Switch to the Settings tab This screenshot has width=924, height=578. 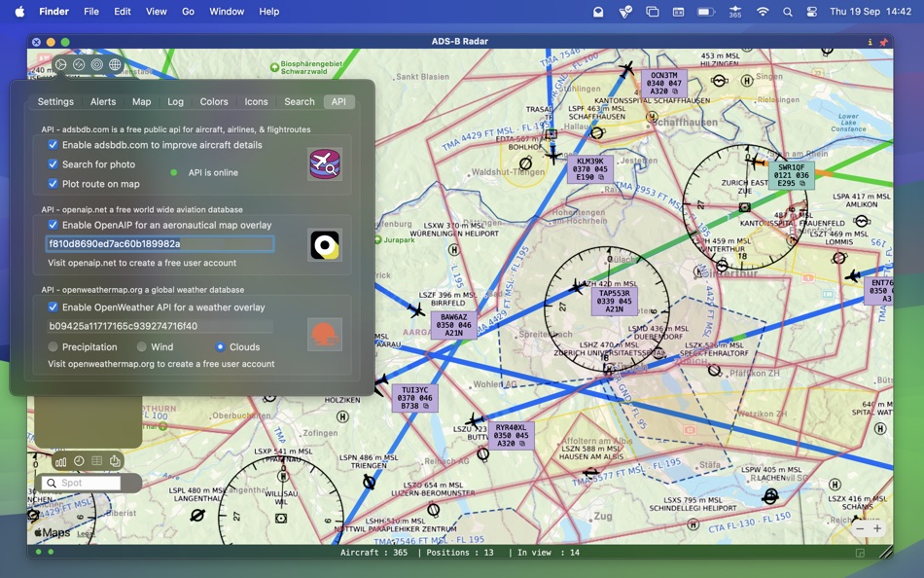coord(55,101)
